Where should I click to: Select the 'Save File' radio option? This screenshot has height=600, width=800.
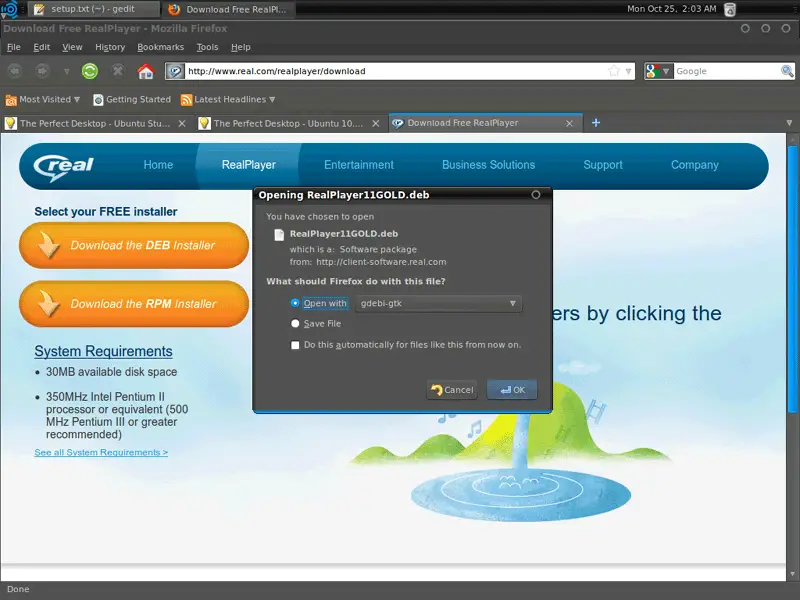click(x=295, y=323)
